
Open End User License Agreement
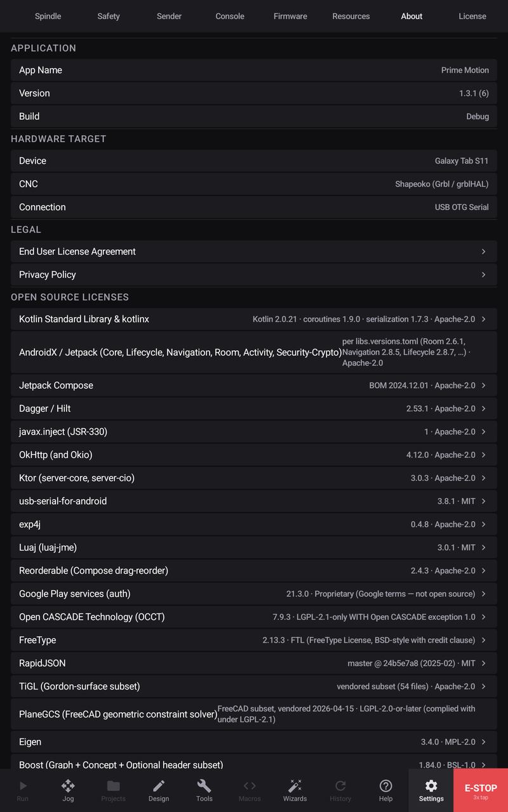[254, 252]
